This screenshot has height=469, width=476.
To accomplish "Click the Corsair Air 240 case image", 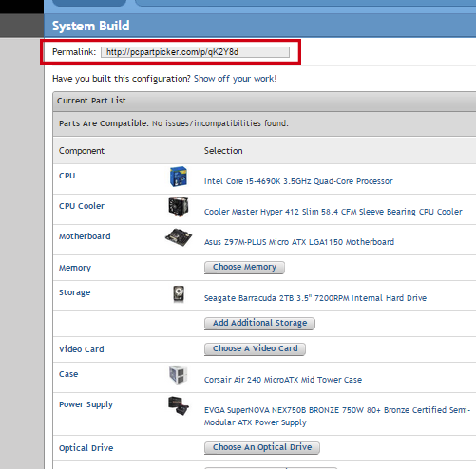I will (178, 375).
